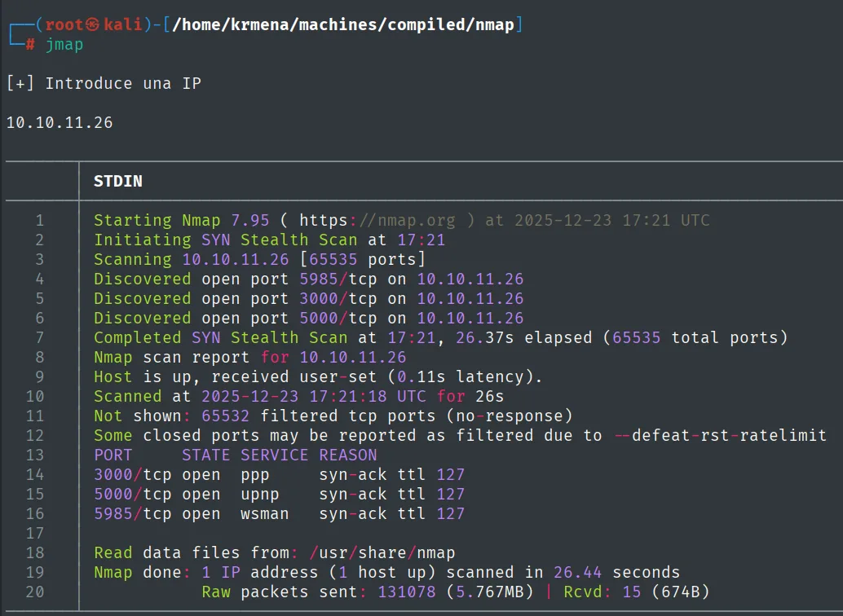
Task: Click the wsman service name
Action: 264,514
